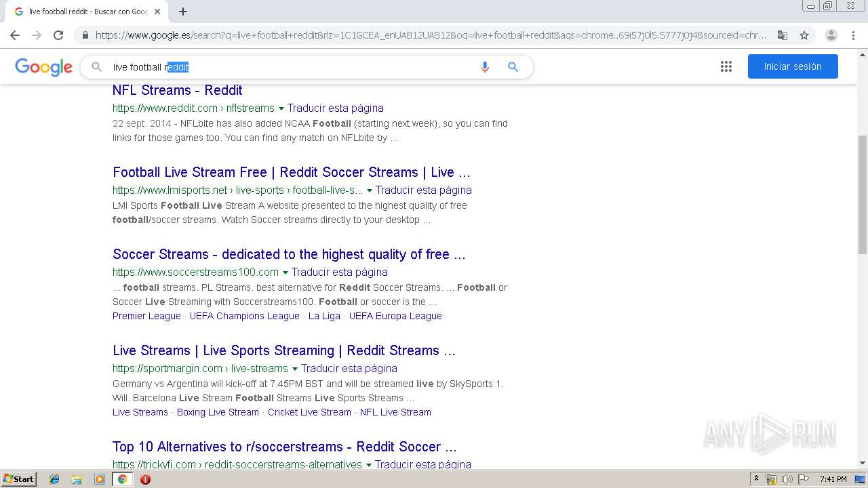
Task: Open the 'Soccer Streams - dedicated' result
Action: coord(289,254)
